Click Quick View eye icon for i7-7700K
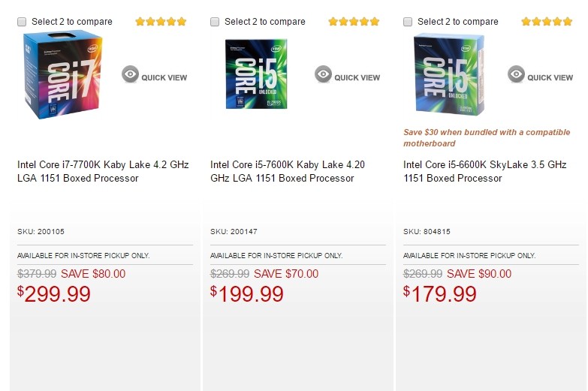Viewport: 588px width, 391px height. (131, 74)
